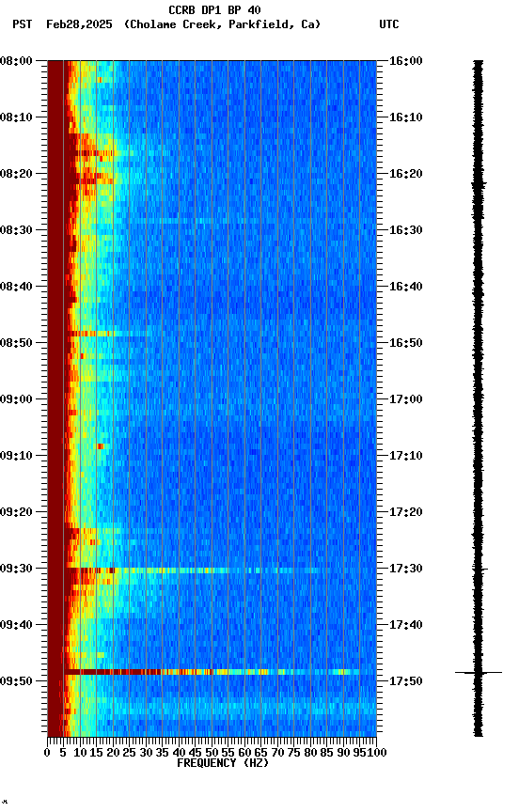Click the 'FREQUENCY (HZ)' axis label

[x=223, y=763]
